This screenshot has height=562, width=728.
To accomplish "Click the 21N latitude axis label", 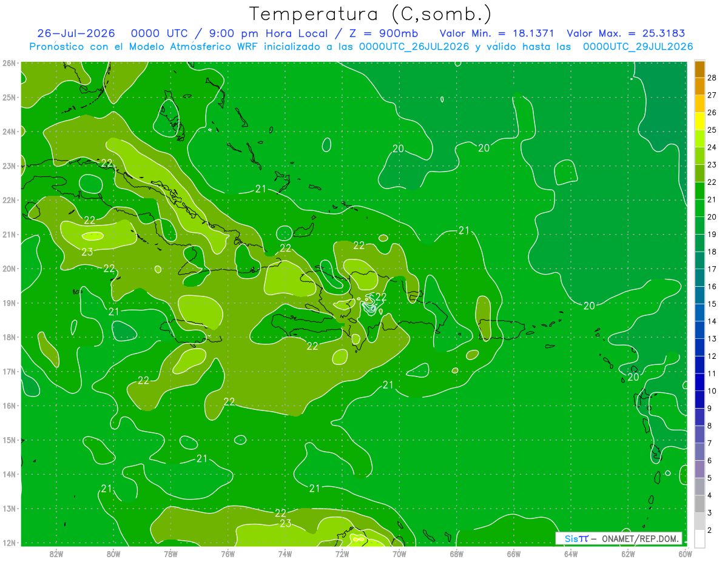I will tap(8, 234).
